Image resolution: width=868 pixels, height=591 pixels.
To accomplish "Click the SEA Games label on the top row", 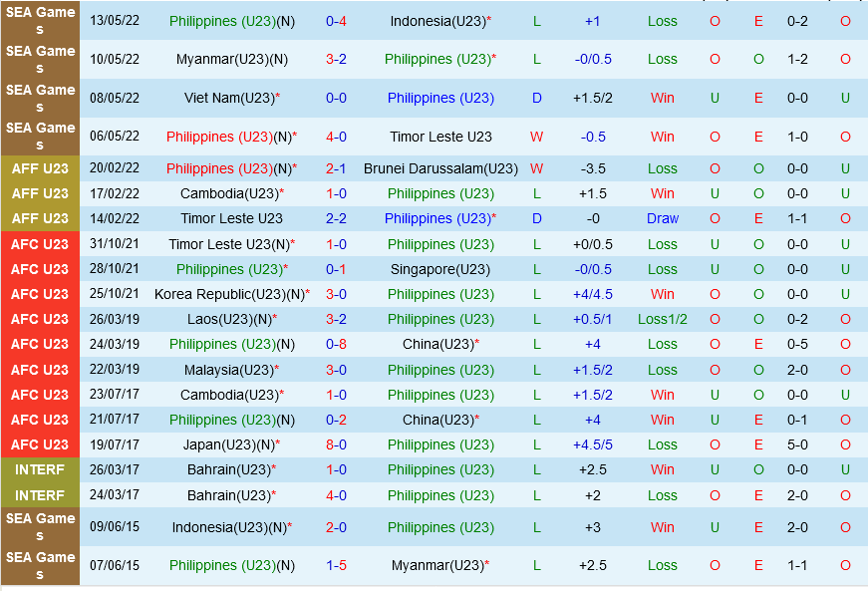I will [40, 21].
